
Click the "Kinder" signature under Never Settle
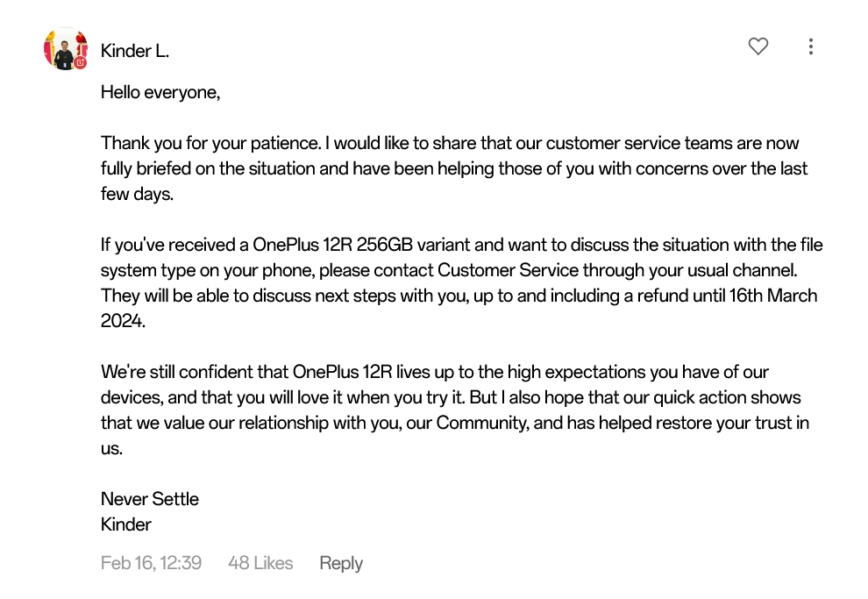click(x=125, y=524)
